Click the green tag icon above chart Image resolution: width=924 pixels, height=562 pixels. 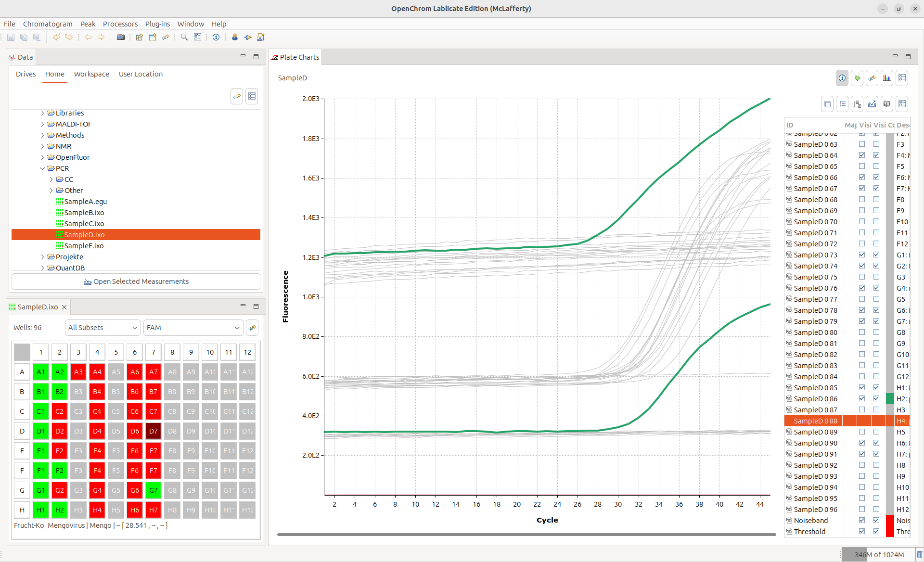point(857,78)
